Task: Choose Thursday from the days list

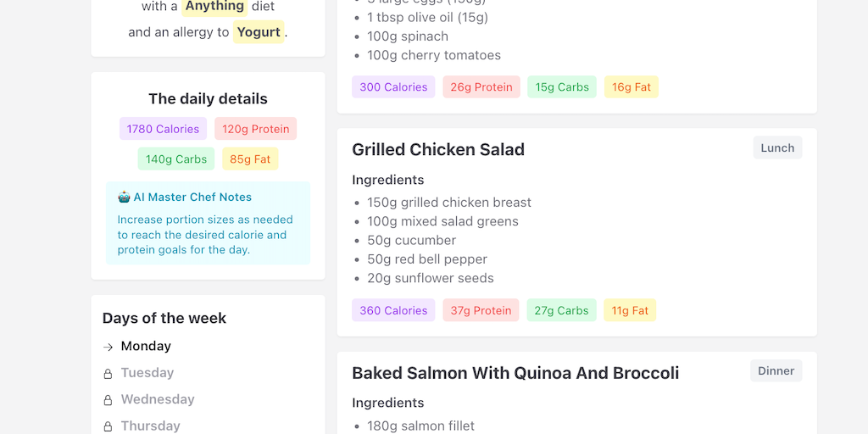Action: 151,426
